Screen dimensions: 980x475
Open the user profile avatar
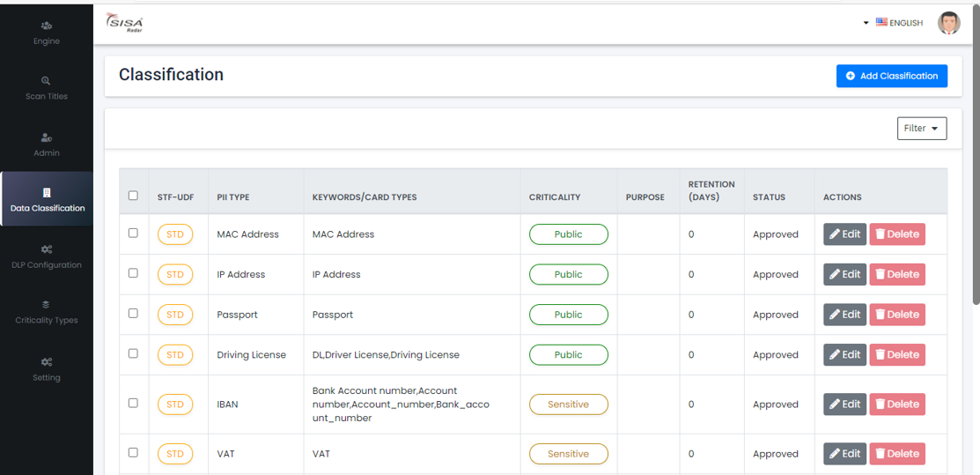tap(948, 23)
